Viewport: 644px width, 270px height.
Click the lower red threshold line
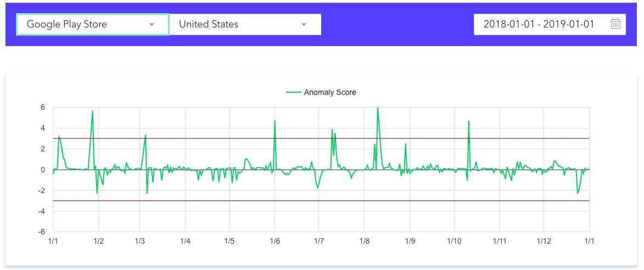(220, 201)
